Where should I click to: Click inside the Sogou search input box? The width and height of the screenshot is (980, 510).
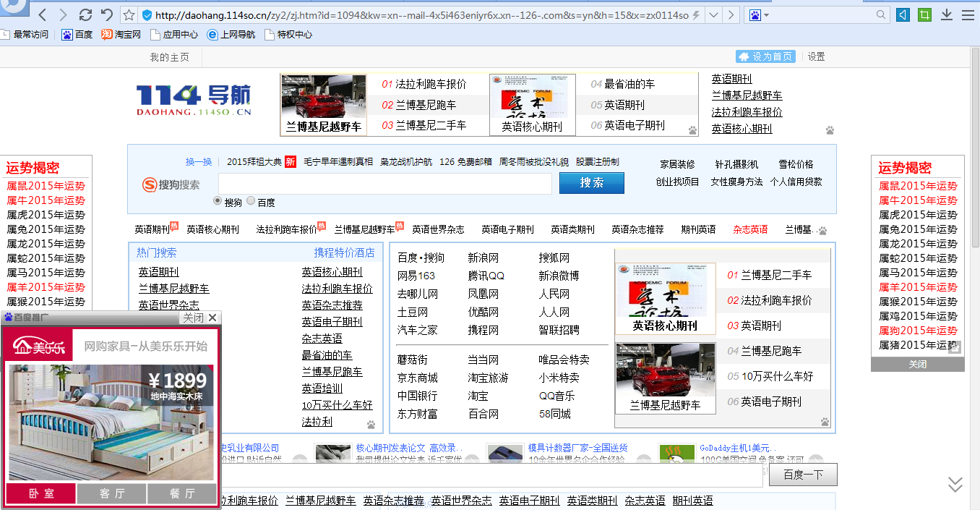coord(383,184)
